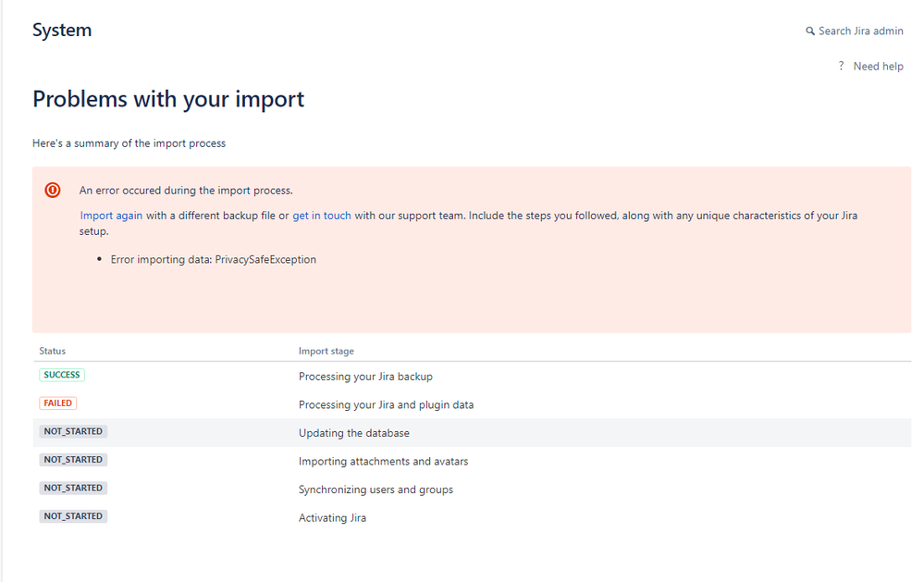Viewport: 924px width, 582px height.
Task: Select the Importing attachments and avatars text
Action: coord(383,461)
